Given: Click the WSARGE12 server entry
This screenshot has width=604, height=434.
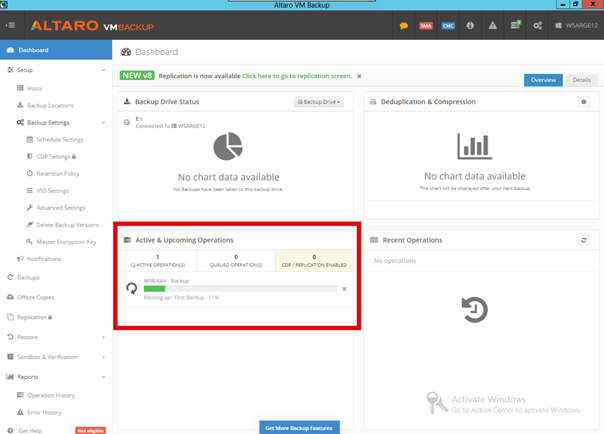Looking at the screenshot, I should pyautogui.click(x=576, y=25).
